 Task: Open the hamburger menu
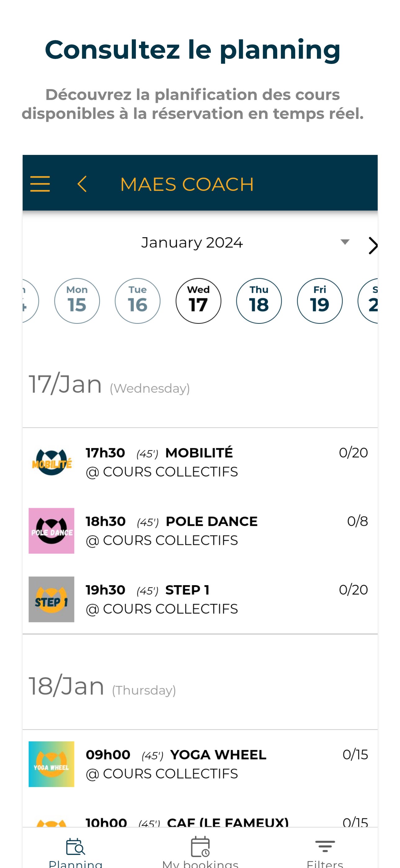click(x=40, y=184)
